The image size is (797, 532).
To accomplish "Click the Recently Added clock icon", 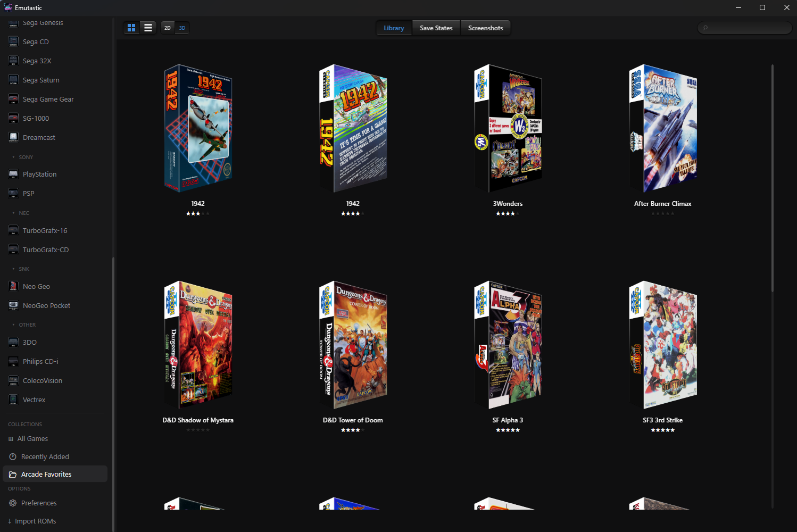I will (x=13, y=456).
